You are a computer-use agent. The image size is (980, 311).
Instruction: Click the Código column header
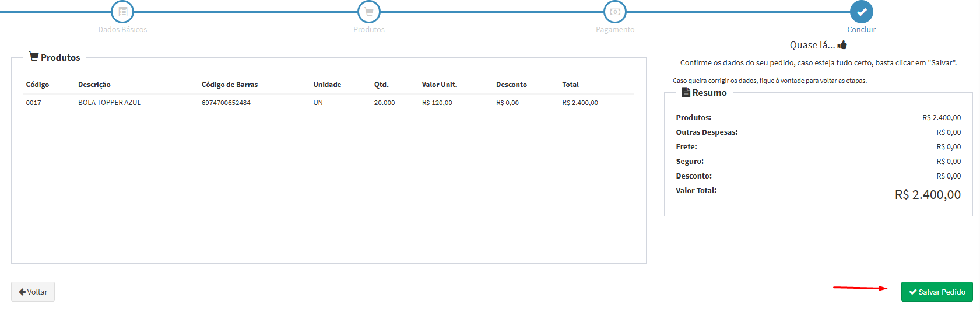point(37,85)
